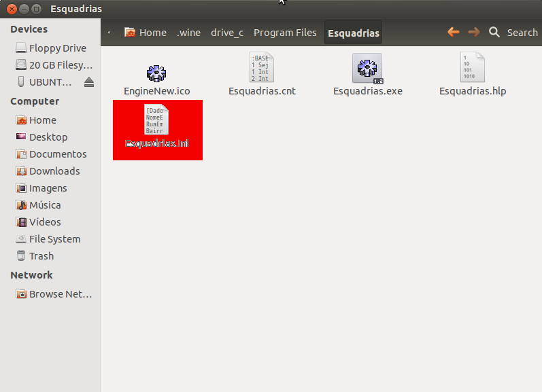This screenshot has width=542, height=392.
Task: Open Floppy Drive in sidebar
Action: pyautogui.click(x=50, y=48)
